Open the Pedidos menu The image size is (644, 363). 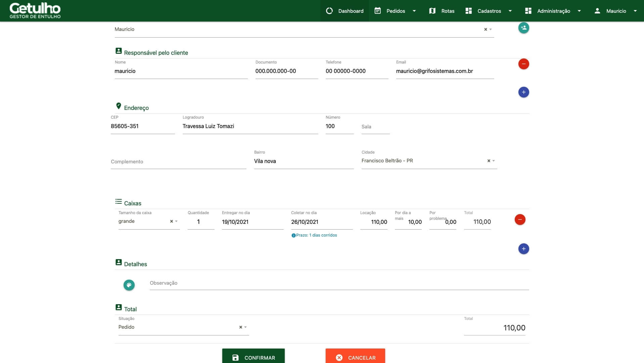point(396,11)
